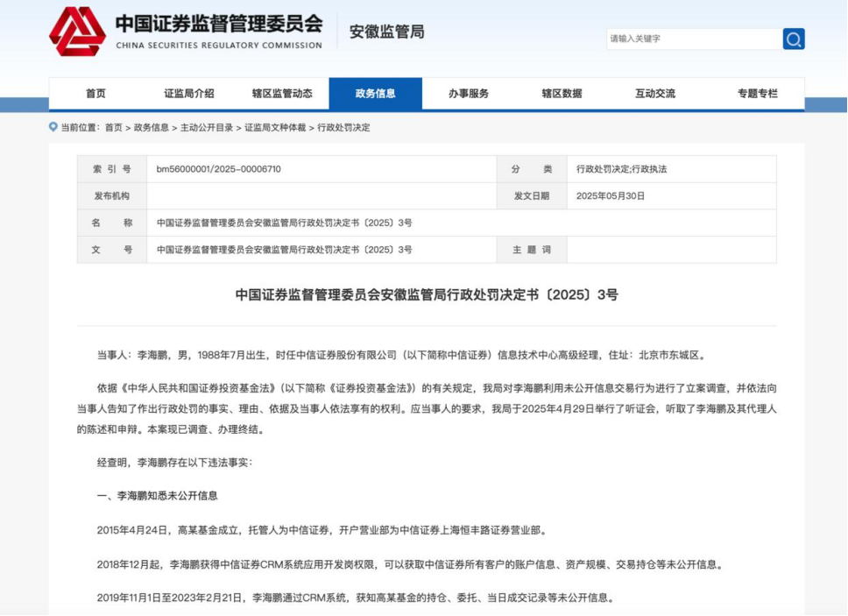Go to 政务信息 in the breadcrumb
This screenshot has height=616, width=848.
[152, 128]
